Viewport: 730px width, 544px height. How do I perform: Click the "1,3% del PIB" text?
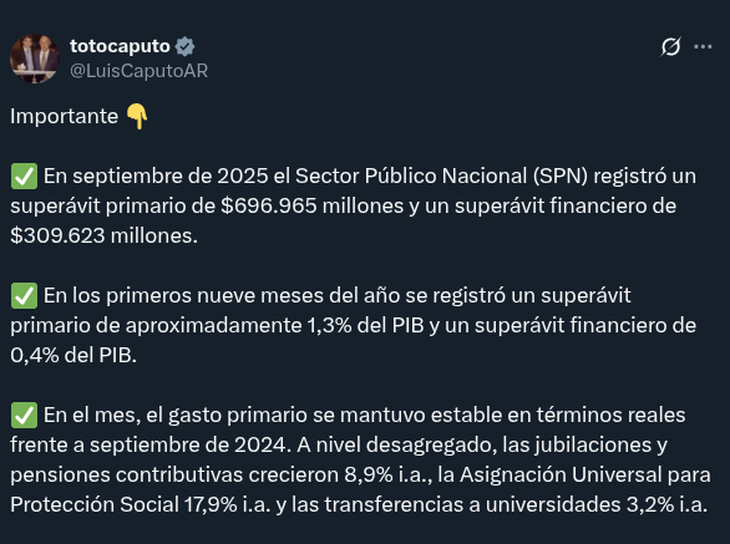(x=350, y=325)
